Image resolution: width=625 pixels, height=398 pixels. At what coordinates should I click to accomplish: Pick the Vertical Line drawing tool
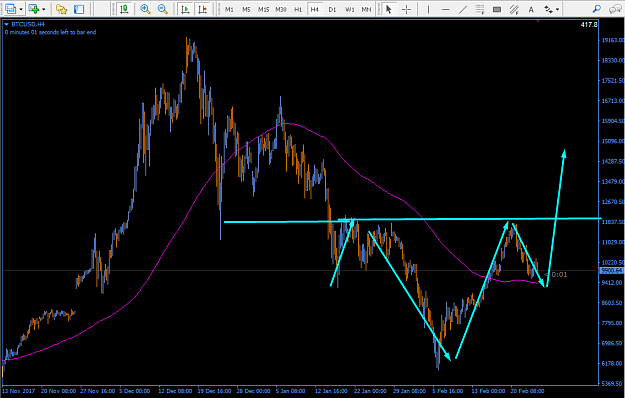pos(428,9)
